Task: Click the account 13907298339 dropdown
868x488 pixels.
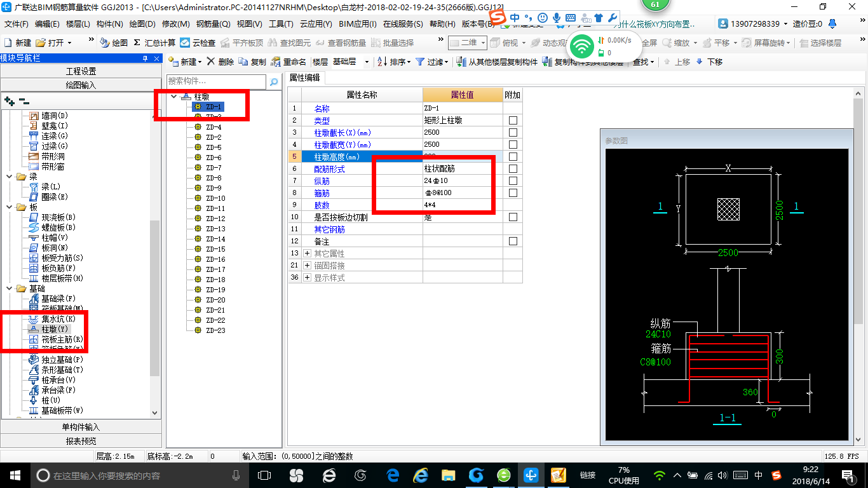Action: 753,24
